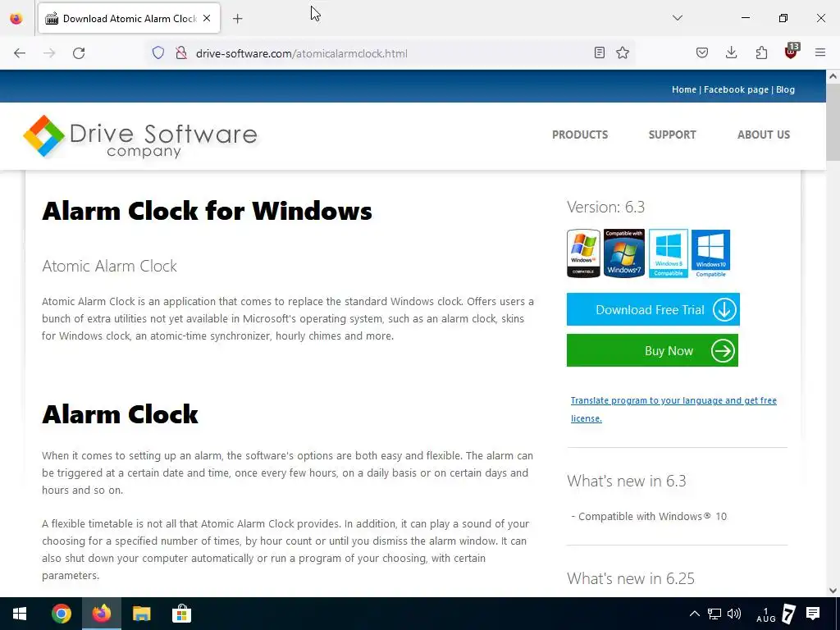Show hidden system tray icons
The width and height of the screenshot is (840, 630).
point(694,614)
